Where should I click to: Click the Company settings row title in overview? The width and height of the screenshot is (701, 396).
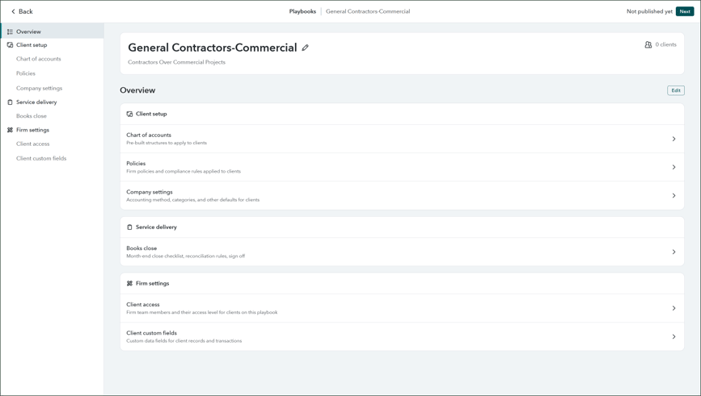149,192
